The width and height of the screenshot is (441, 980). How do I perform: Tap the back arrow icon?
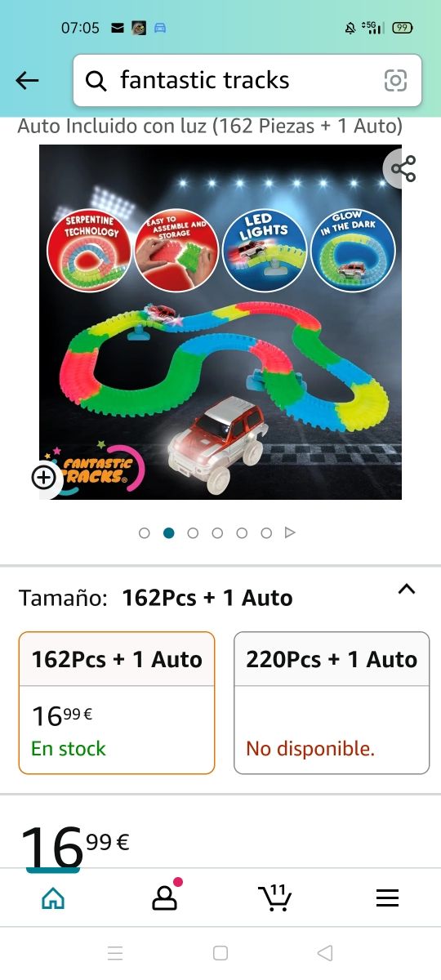(27, 80)
